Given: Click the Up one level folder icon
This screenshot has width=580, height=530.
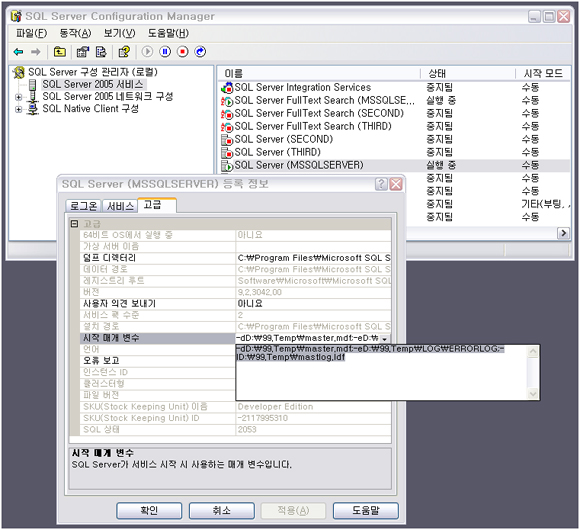Looking at the screenshot, I should (x=60, y=52).
